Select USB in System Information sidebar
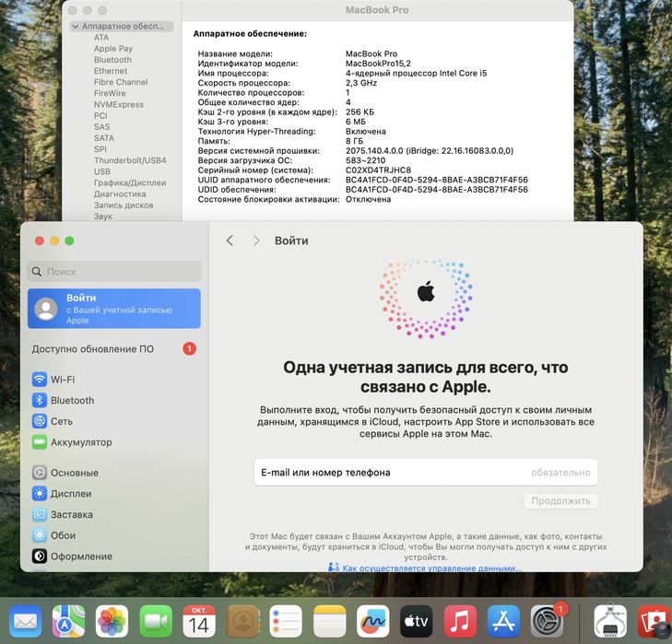The image size is (672, 644). click(x=102, y=171)
